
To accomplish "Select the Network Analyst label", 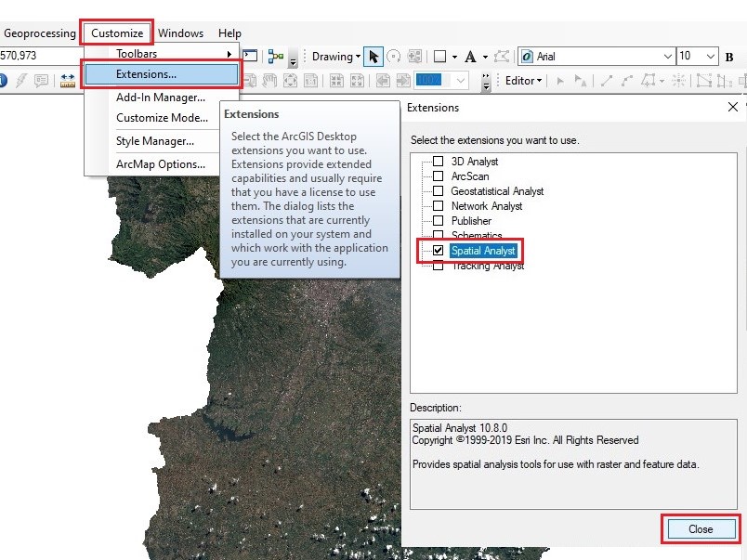I will tap(487, 206).
